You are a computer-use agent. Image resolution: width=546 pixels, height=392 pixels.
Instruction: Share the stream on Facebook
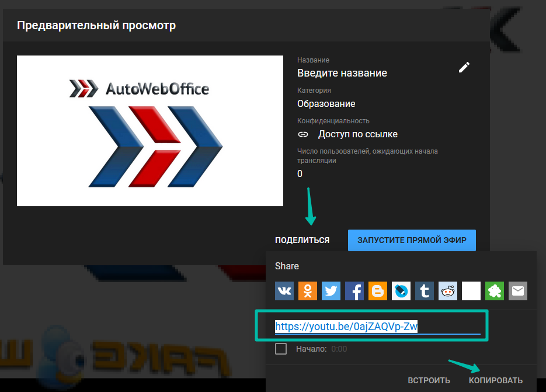[x=354, y=290]
